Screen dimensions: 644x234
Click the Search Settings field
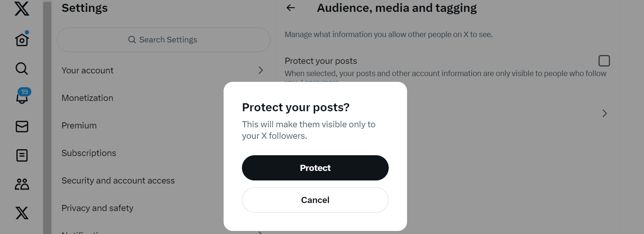pos(164,39)
